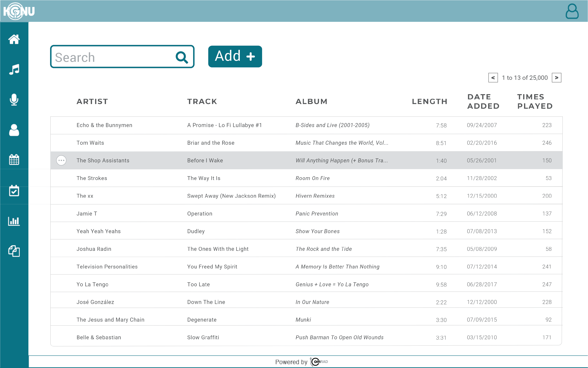The image size is (588, 368).
Task: Open the music note library icon
Action: click(14, 70)
